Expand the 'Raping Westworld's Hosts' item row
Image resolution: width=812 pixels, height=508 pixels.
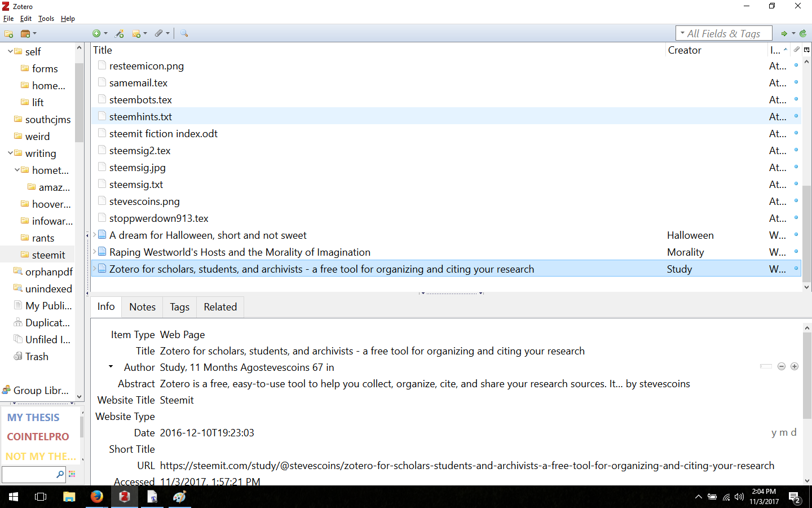coord(94,252)
